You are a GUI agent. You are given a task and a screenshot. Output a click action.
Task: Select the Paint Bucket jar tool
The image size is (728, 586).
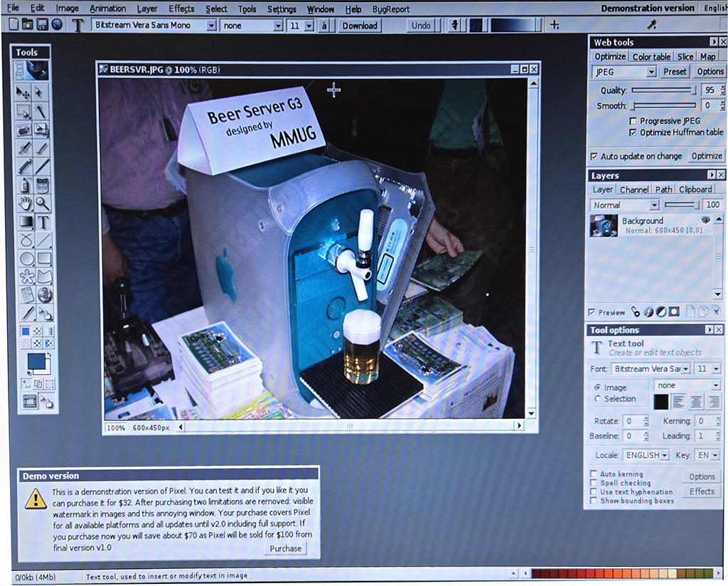(x=42, y=186)
